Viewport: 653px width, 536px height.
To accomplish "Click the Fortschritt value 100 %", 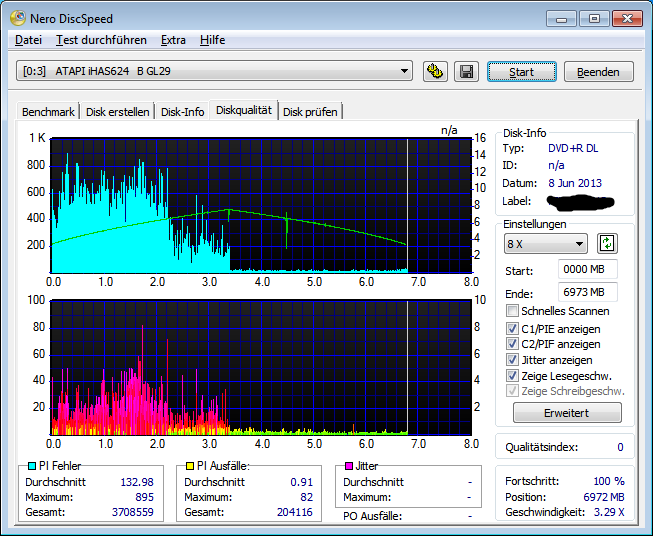I will tap(609, 481).
